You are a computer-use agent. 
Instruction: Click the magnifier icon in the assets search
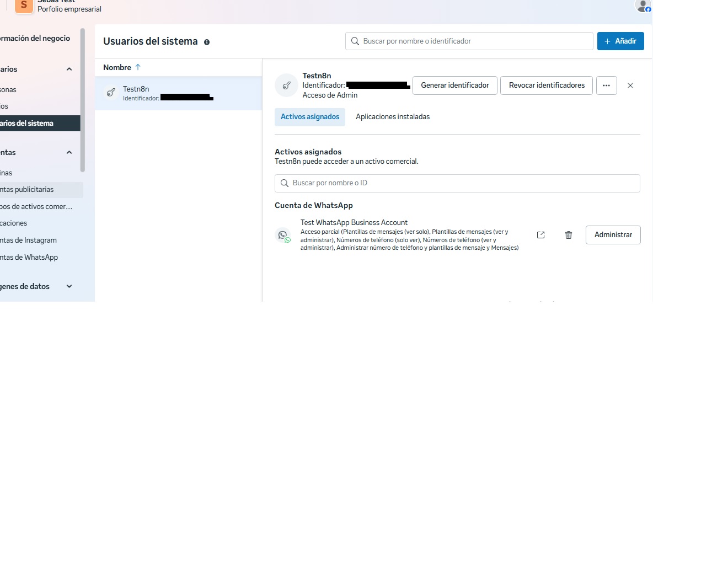[x=285, y=183]
